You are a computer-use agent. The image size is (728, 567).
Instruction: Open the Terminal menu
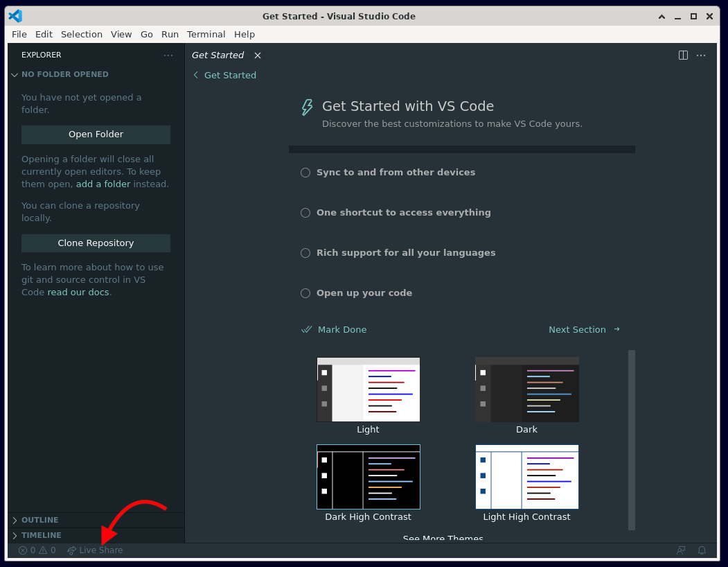click(206, 34)
